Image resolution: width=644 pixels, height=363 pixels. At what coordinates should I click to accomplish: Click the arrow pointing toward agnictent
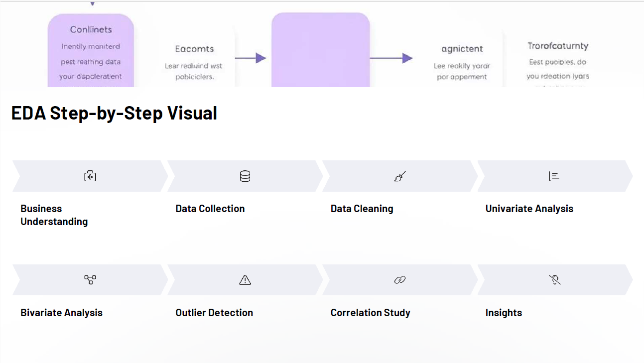coord(391,58)
